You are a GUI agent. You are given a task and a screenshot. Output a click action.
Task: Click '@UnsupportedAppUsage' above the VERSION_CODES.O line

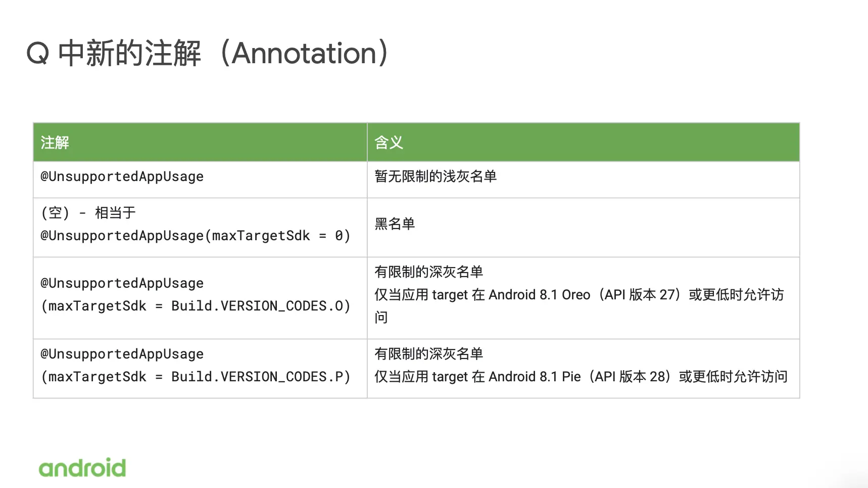tap(122, 283)
